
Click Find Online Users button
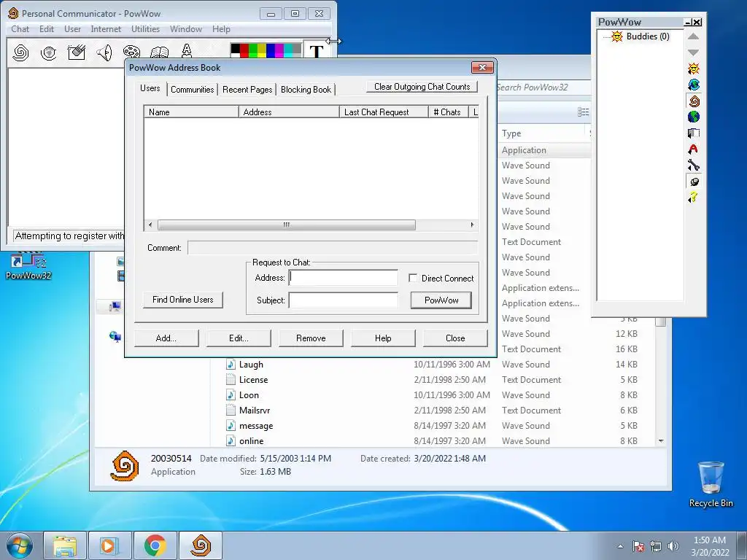(183, 300)
